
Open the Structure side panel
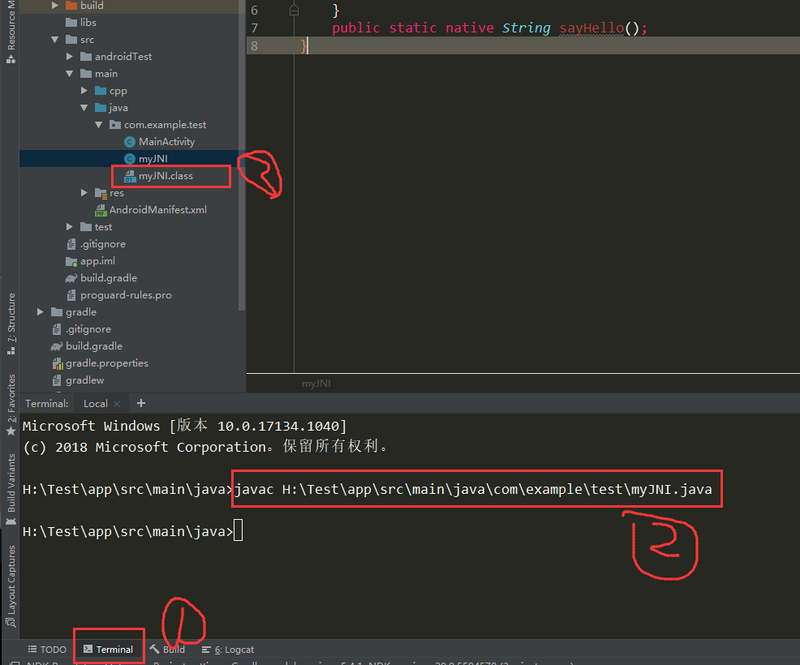[x=11, y=324]
